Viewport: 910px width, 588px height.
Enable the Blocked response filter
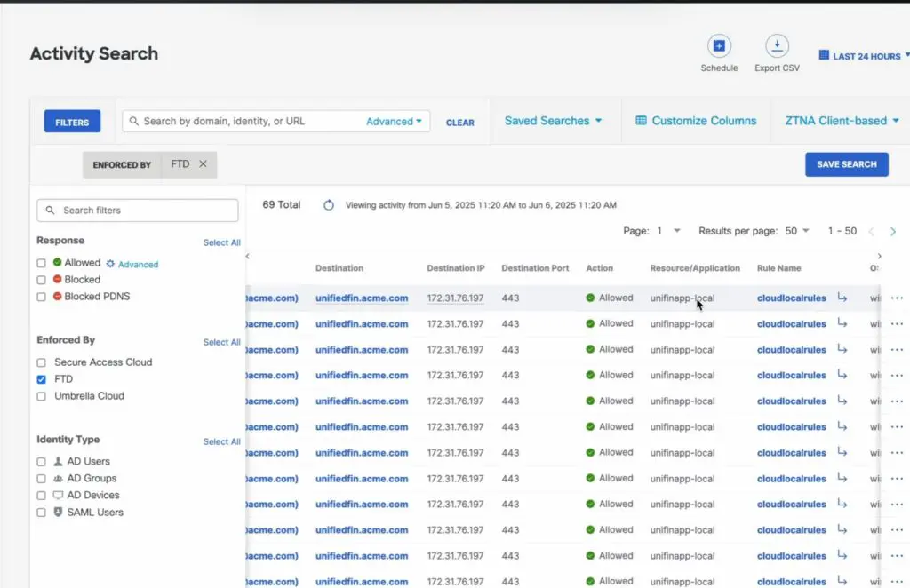pos(40,279)
